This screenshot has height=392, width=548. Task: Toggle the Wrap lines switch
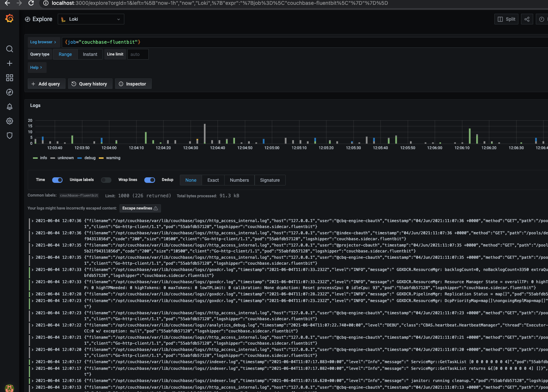pos(149,180)
